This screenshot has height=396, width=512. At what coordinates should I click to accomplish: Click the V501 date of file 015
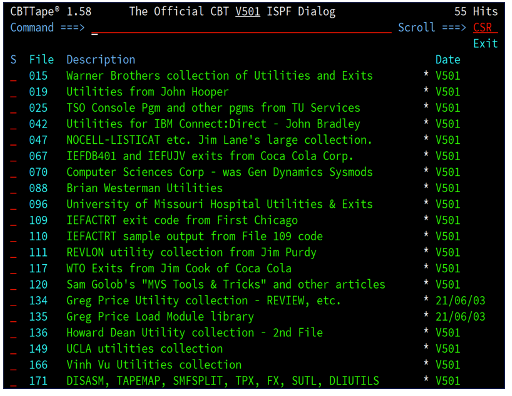tap(448, 76)
